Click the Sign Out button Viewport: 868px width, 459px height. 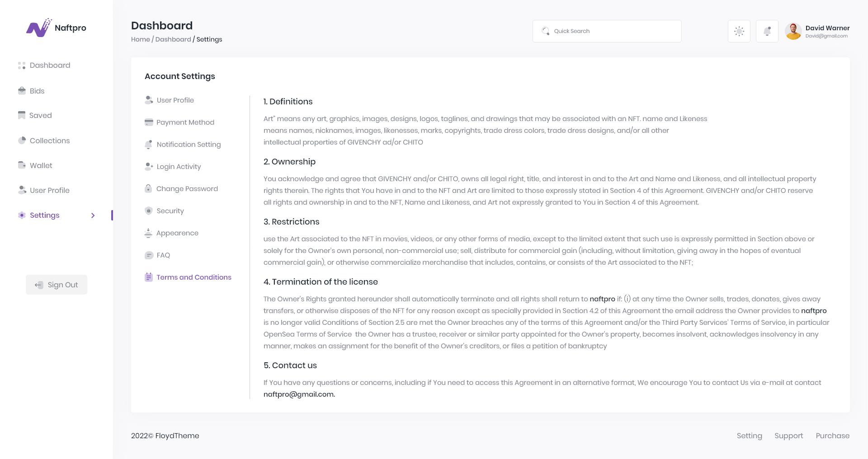57,285
